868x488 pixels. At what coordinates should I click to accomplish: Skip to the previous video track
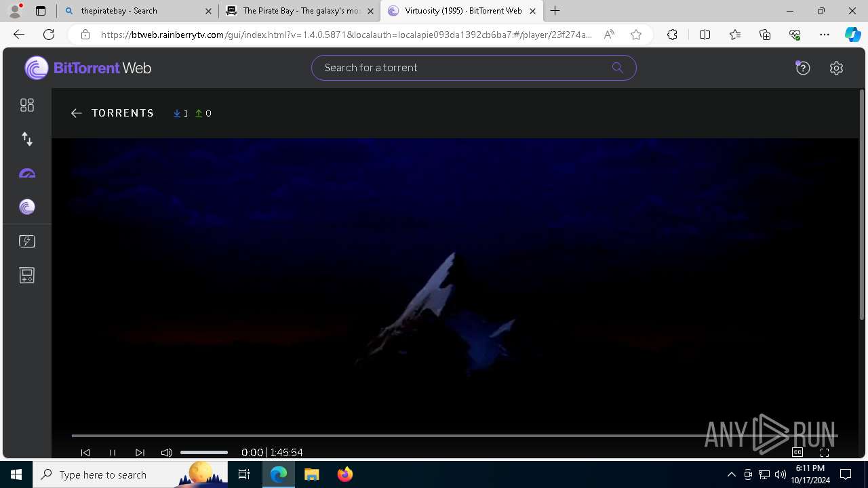(85, 452)
